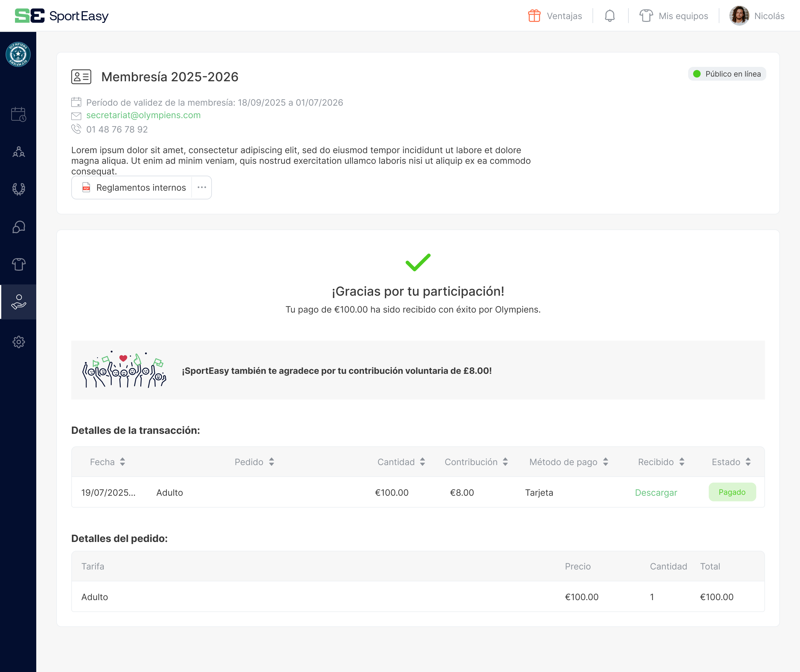Click the Descargar receipt link
This screenshot has height=672, width=800.
pyautogui.click(x=656, y=493)
